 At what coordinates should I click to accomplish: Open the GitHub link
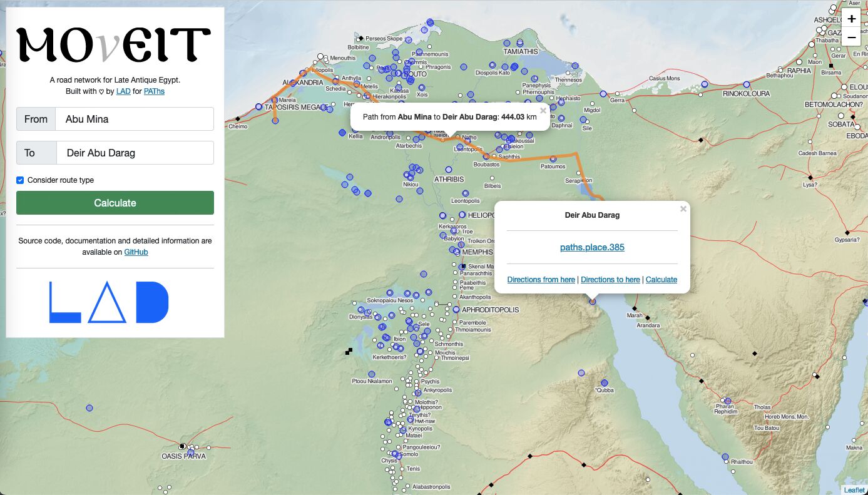tap(136, 252)
